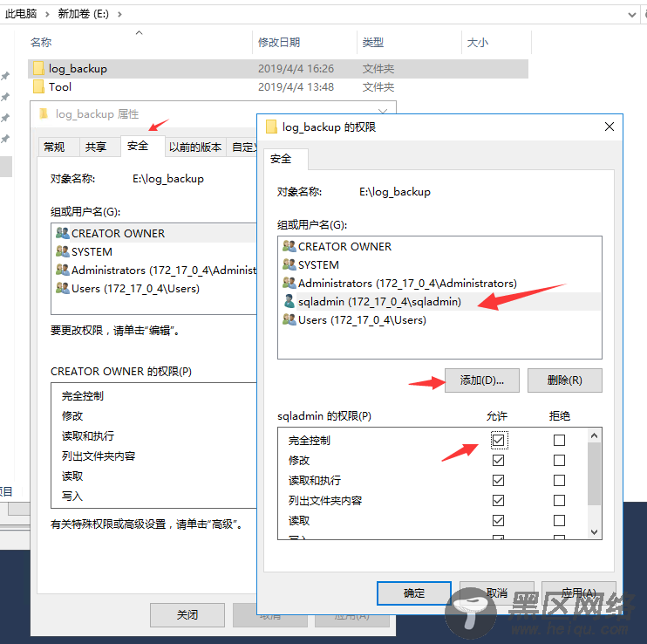Click 添加(D)... to add a user
Image resolution: width=647 pixels, height=644 pixels.
(x=482, y=380)
